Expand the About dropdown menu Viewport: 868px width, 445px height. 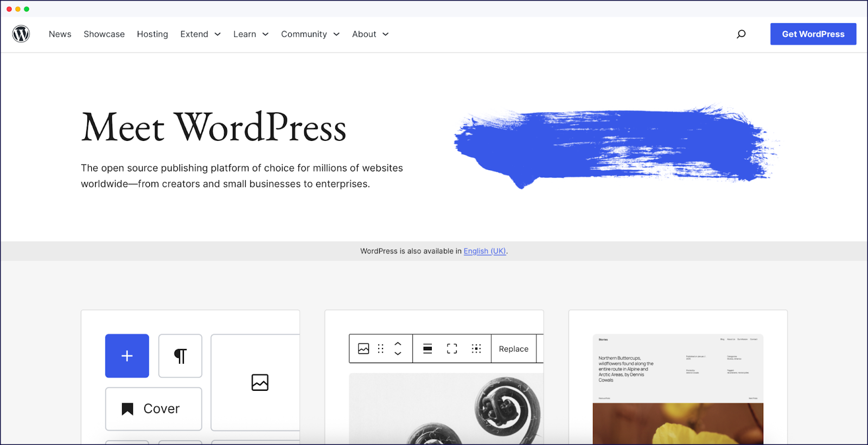coord(371,34)
